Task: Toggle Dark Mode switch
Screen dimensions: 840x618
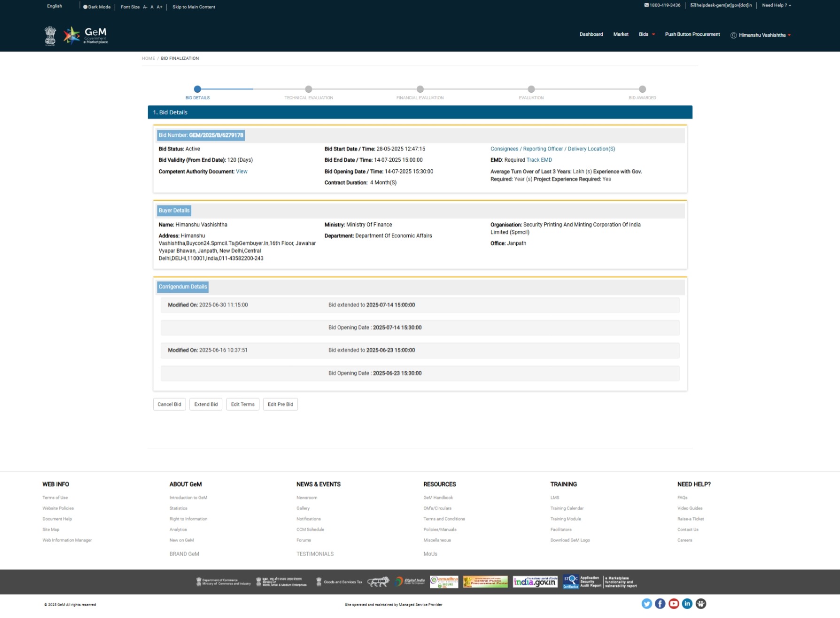Action: 97,7
